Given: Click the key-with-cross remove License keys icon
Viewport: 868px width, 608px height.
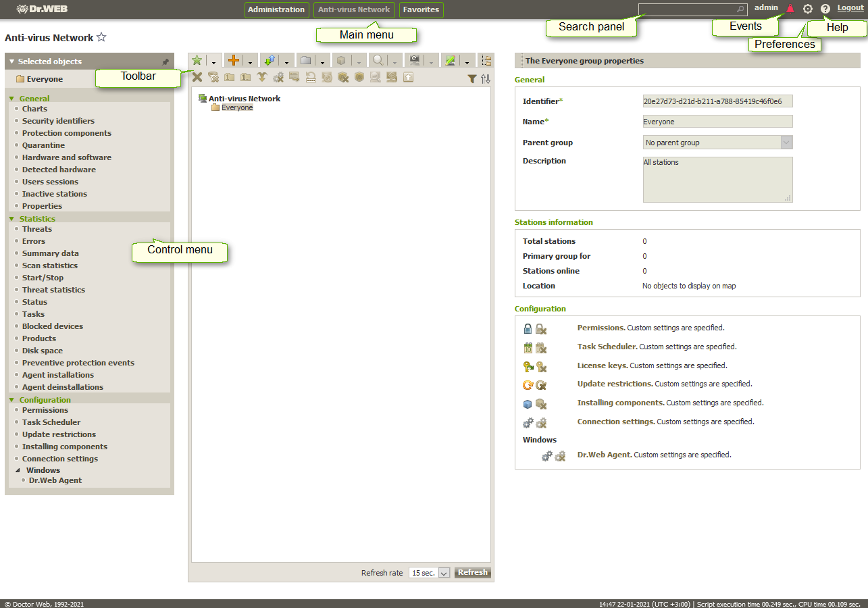Looking at the screenshot, I should coord(541,367).
